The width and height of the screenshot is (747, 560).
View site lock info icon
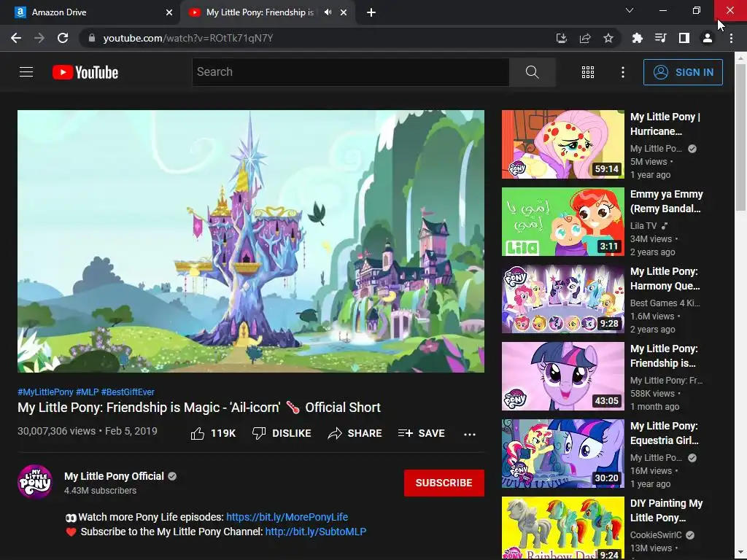click(x=92, y=38)
